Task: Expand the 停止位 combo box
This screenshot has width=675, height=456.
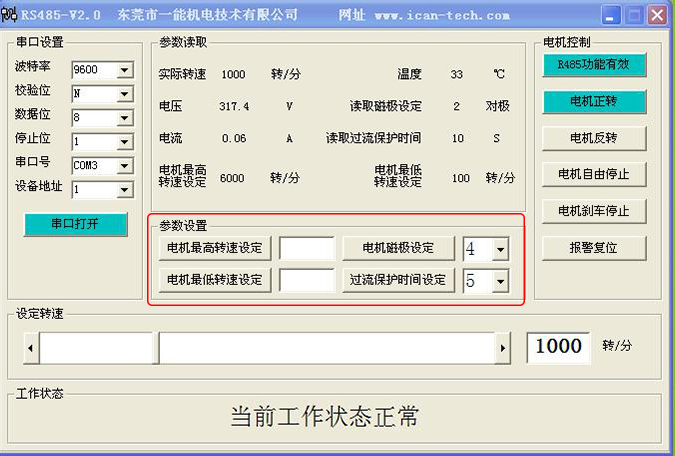Action: click(124, 141)
